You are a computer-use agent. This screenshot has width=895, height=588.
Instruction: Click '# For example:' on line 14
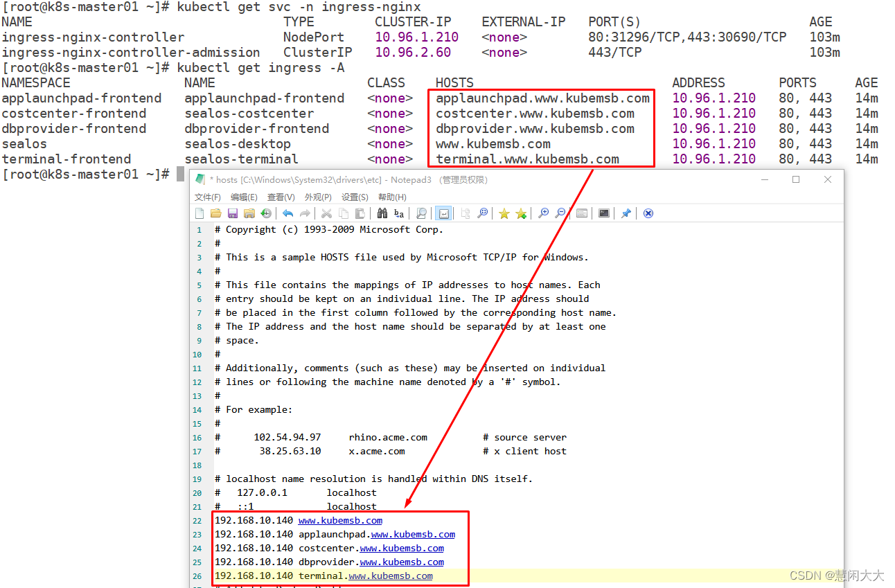click(x=254, y=409)
